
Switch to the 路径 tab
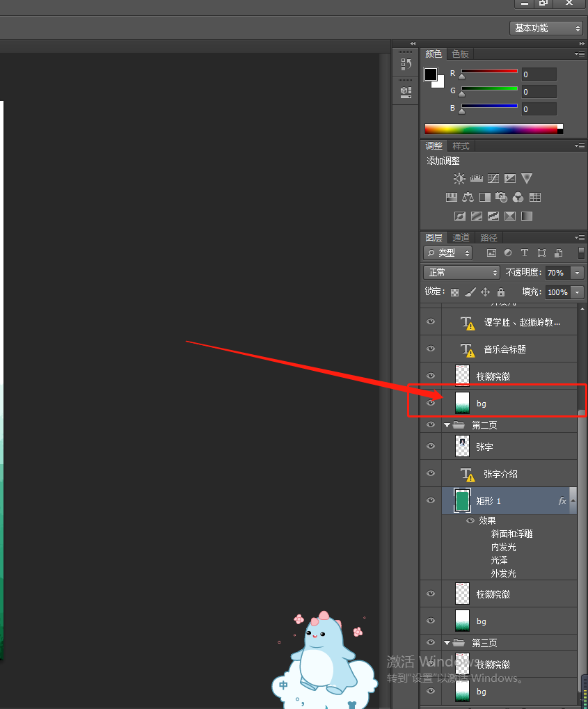(x=488, y=237)
